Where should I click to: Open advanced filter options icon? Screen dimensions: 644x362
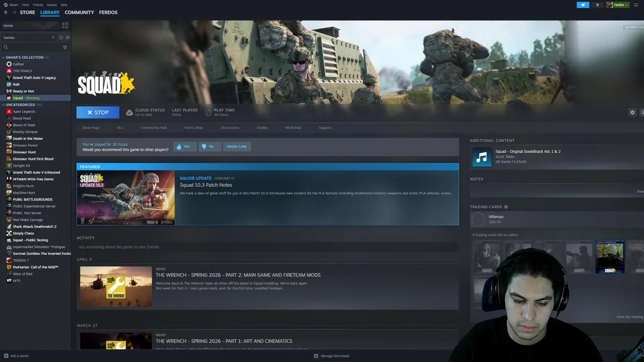(x=65, y=47)
